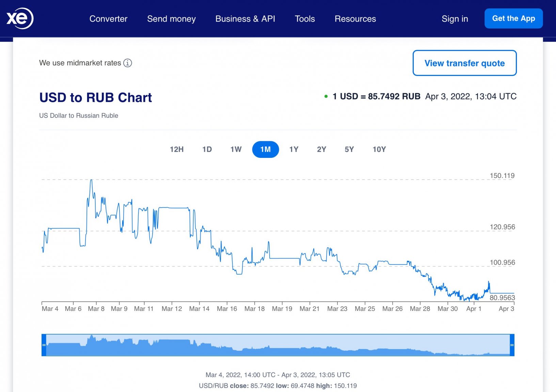
Task: Grab the right range selector handle
Action: point(512,345)
